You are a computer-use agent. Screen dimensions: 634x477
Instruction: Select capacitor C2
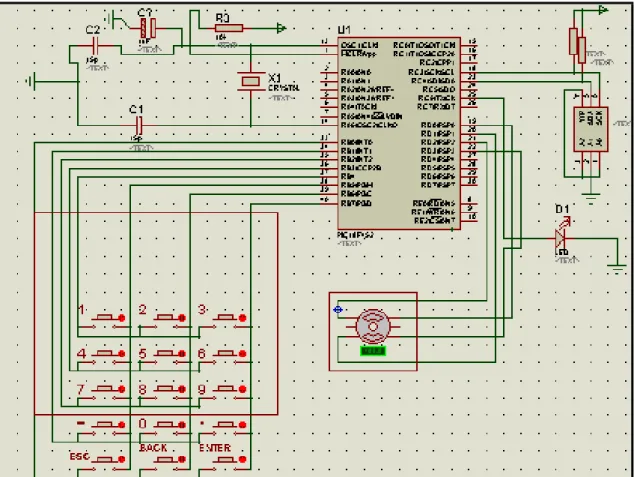[x=95, y=46]
